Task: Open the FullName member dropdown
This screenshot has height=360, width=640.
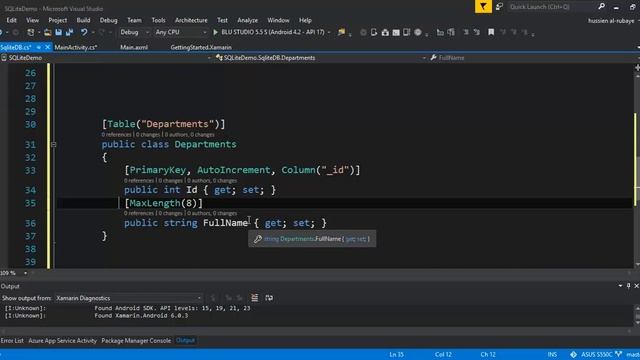Action: tap(533, 58)
